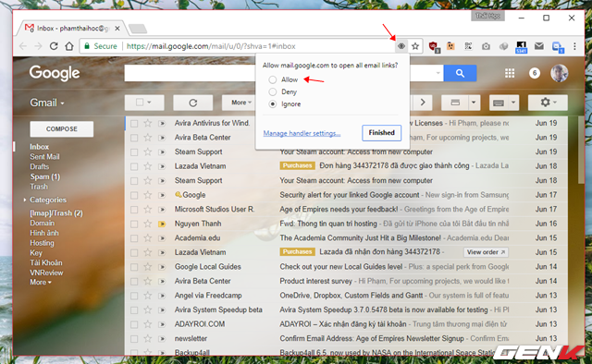
Task: Open the Sent Mail folder
Action: pyautogui.click(x=44, y=156)
